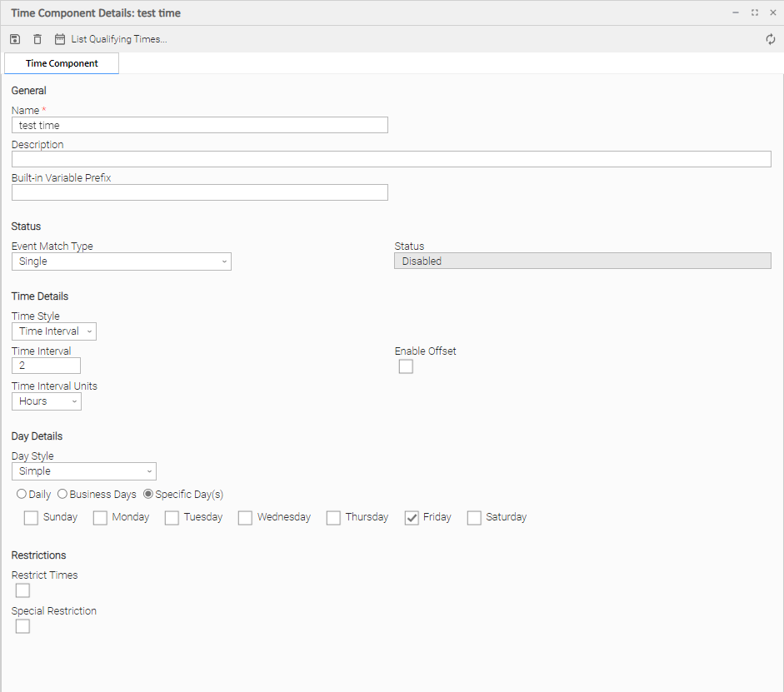Check the Monday checkbox
Screen dimensions: 784x692
click(100, 518)
